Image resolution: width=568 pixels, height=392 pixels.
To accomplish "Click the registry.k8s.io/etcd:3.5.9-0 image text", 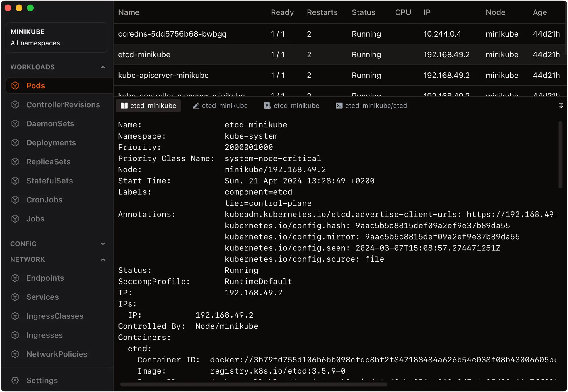I will (x=278, y=371).
